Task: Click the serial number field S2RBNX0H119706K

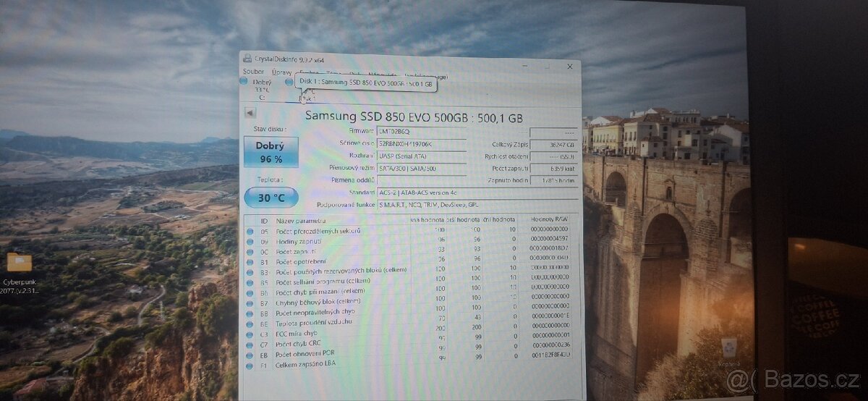Action: (421, 143)
